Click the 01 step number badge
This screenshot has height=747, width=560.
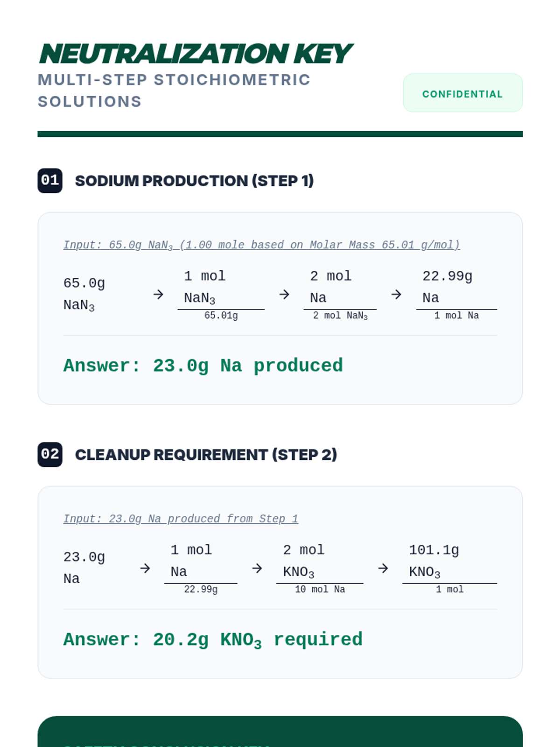pyautogui.click(x=50, y=181)
